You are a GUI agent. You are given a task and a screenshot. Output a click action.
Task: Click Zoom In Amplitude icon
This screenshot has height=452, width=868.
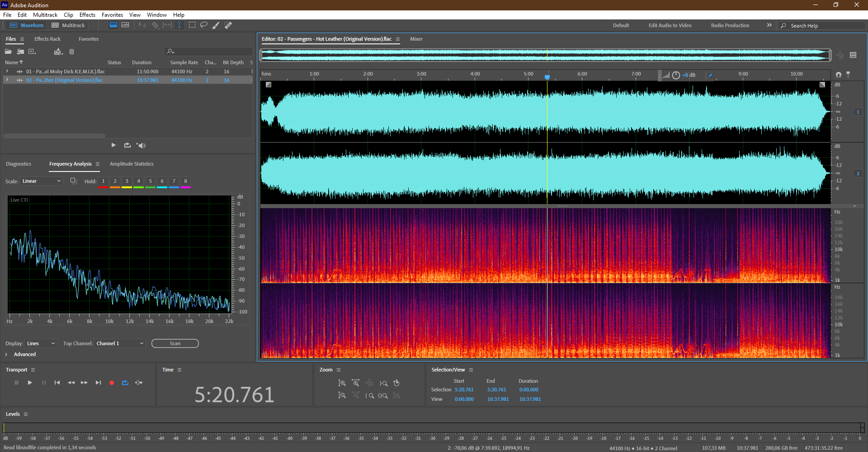point(342,383)
